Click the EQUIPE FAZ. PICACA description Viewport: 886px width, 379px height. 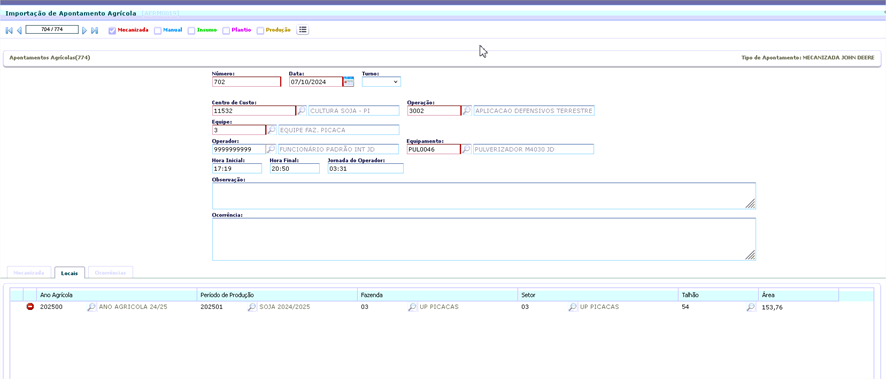pos(339,130)
